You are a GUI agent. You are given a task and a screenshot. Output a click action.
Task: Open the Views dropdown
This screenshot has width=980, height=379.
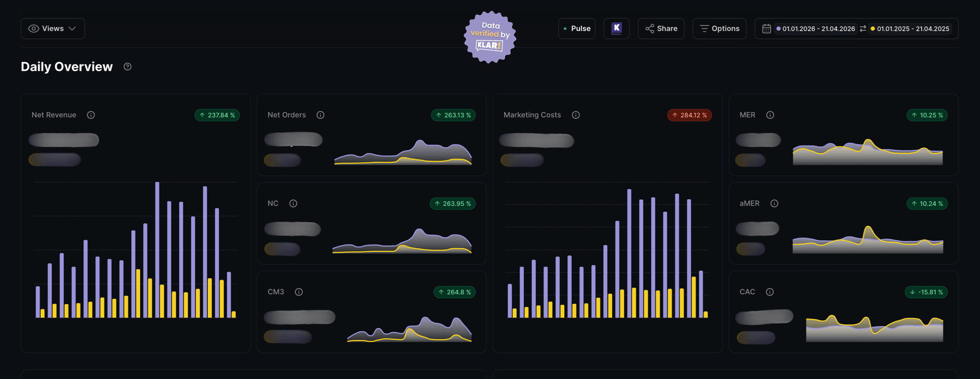pyautogui.click(x=53, y=29)
